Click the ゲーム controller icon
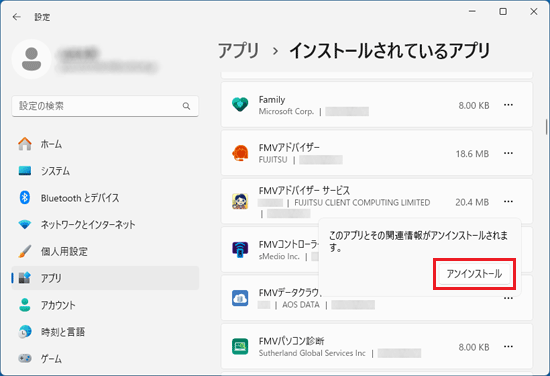Image resolution: width=550 pixels, height=376 pixels. pyautogui.click(x=25, y=358)
